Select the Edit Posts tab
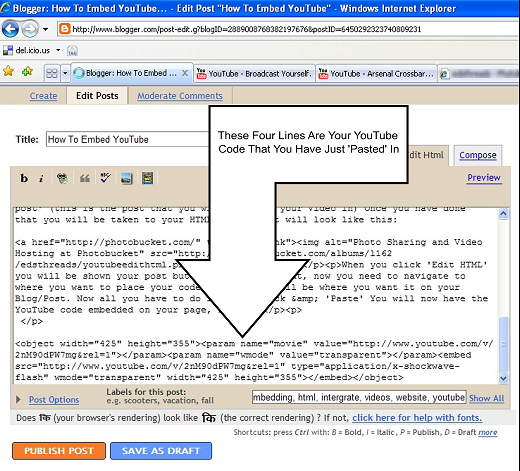The width and height of the screenshot is (520, 471). 97,96
